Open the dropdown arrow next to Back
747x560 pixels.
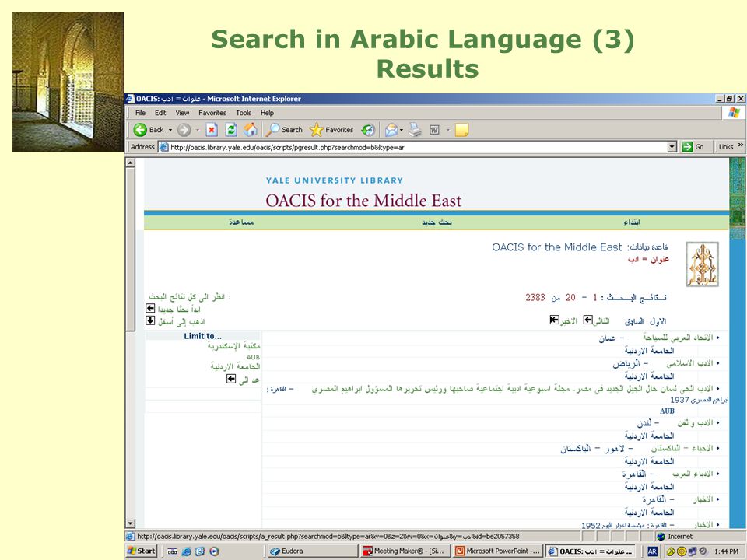170,130
